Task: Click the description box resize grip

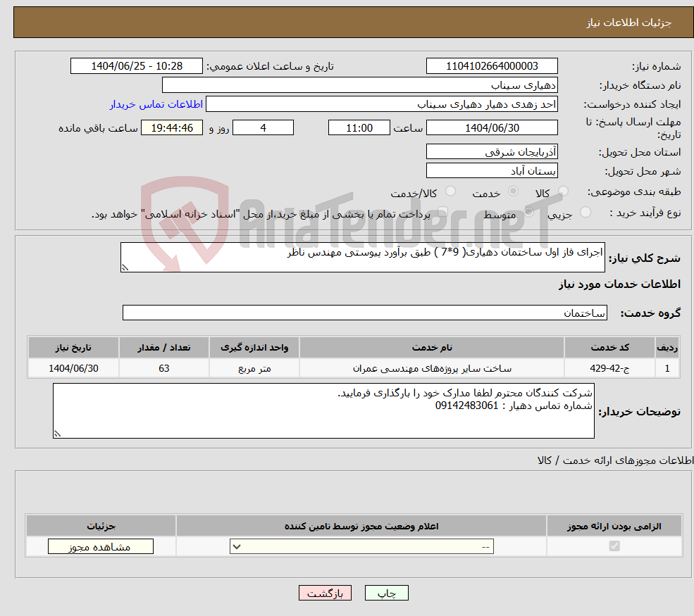Action: 125,268
